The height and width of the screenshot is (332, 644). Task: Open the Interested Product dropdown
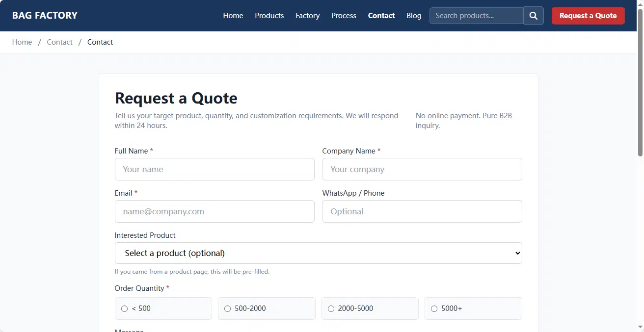click(318, 253)
